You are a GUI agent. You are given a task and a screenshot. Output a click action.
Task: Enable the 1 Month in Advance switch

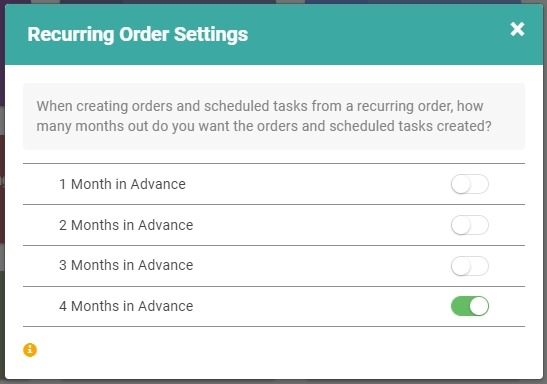coord(470,184)
